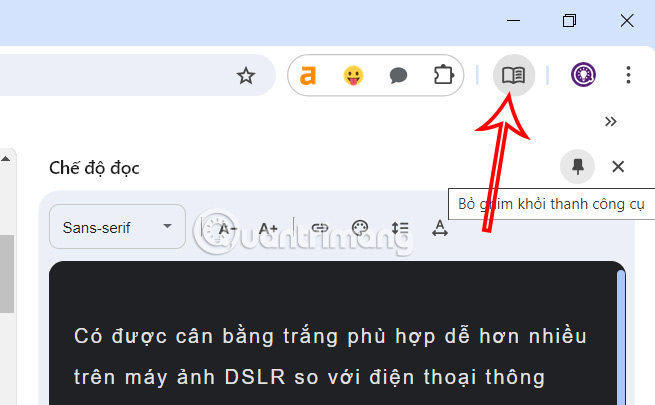Bookmark this page with the star icon
Viewport: 655px width, 405px height.
coord(246,76)
